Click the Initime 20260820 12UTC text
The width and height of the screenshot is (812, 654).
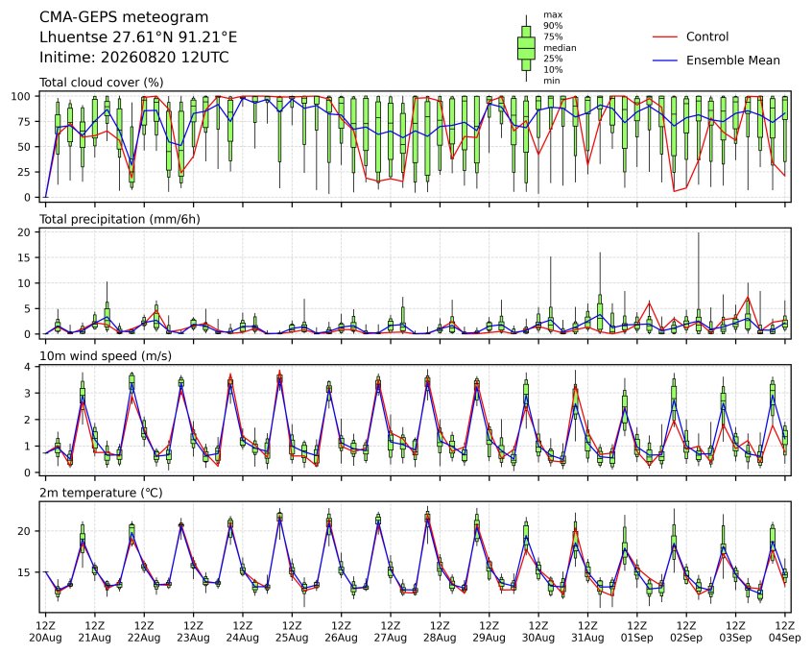coord(134,57)
